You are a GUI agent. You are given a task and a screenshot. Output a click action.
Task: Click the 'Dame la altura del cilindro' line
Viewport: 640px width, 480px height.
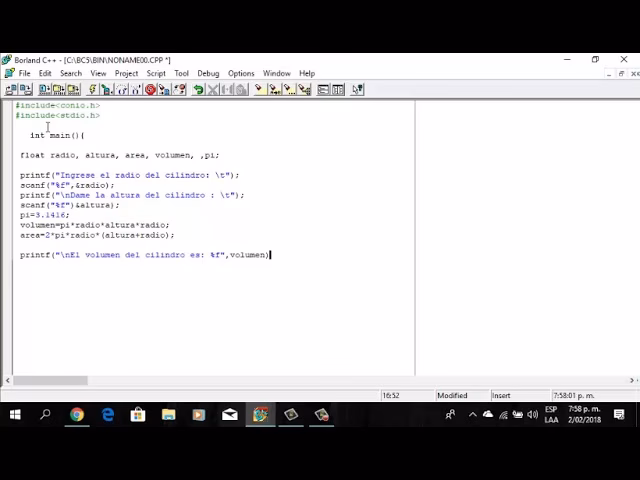(x=132, y=196)
